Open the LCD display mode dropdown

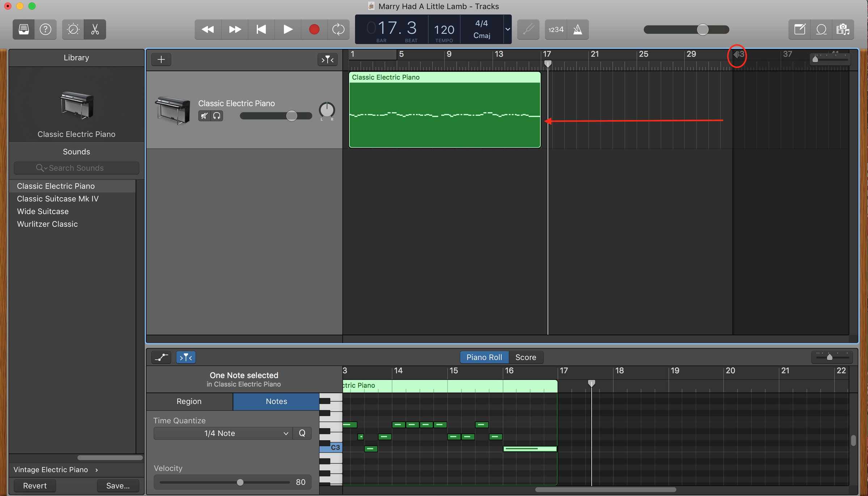click(x=508, y=29)
